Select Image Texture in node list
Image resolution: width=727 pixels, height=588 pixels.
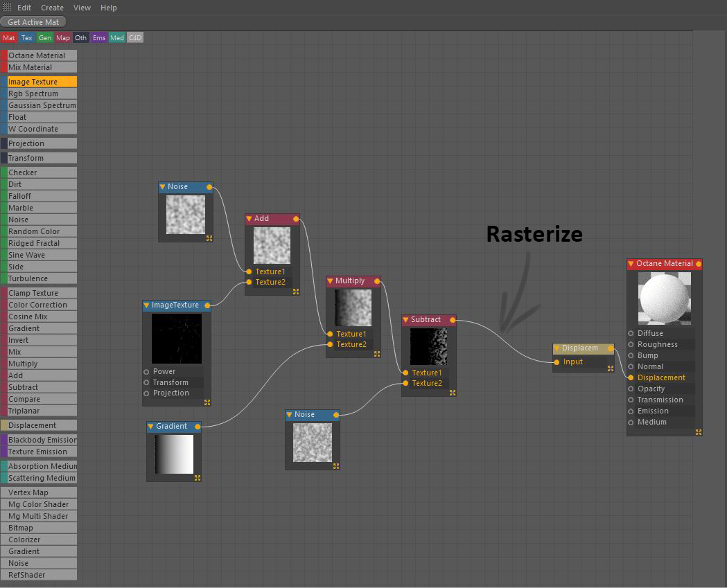(x=39, y=82)
